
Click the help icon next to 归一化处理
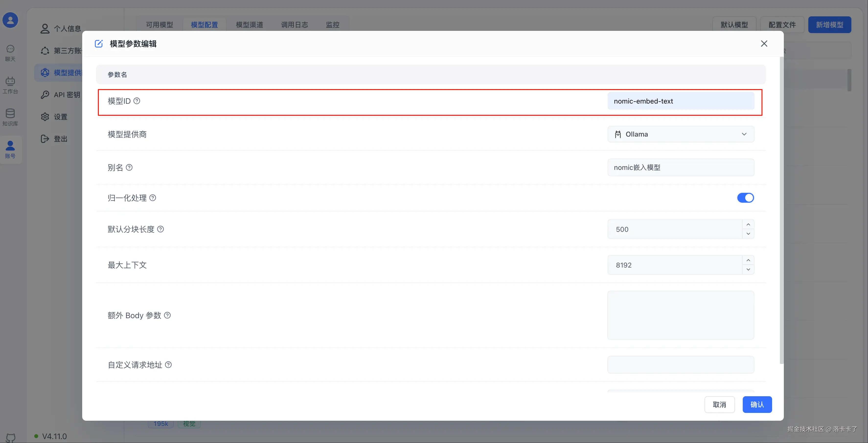point(153,198)
